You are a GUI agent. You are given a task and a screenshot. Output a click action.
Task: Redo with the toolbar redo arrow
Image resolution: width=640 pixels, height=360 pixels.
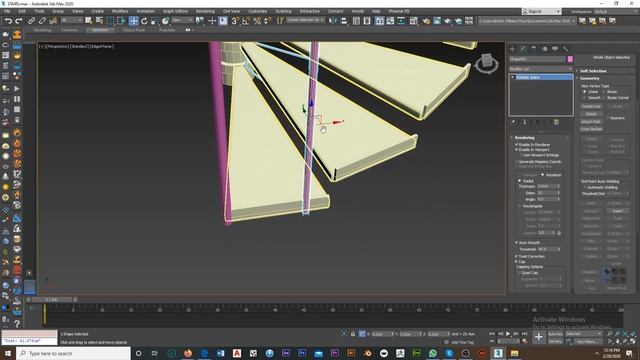coord(18,21)
